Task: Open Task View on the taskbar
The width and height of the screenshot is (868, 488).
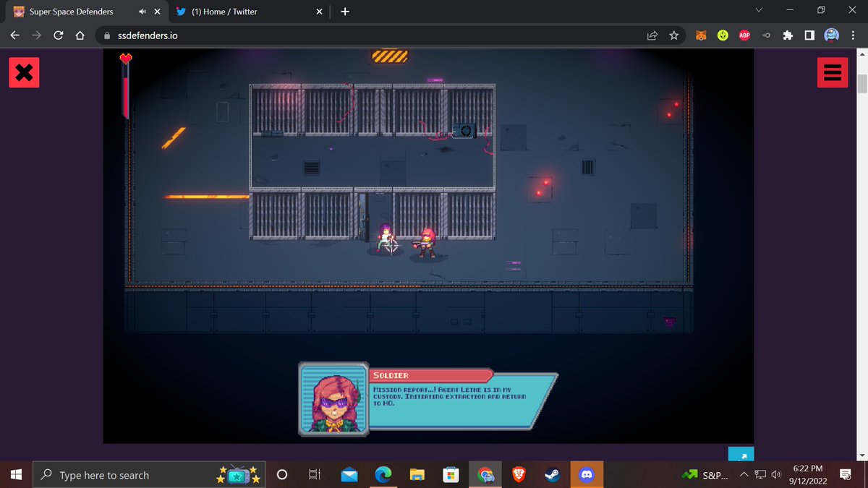Action: (x=315, y=475)
